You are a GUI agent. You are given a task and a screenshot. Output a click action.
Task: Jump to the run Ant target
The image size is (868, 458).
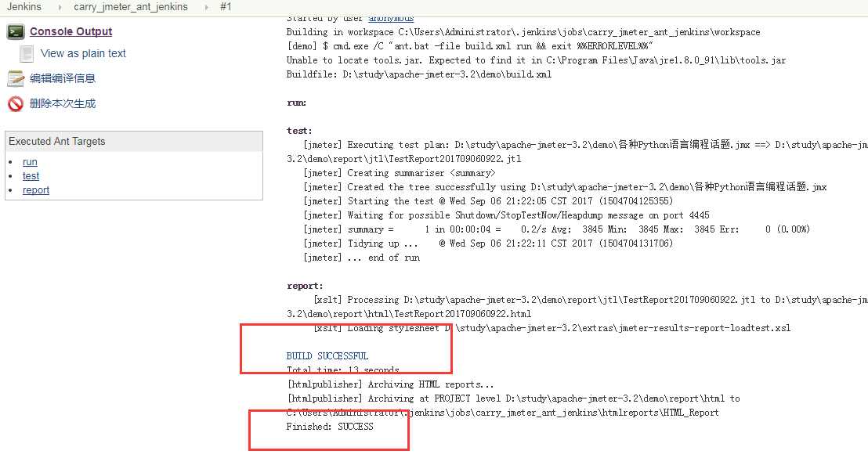pos(30,162)
